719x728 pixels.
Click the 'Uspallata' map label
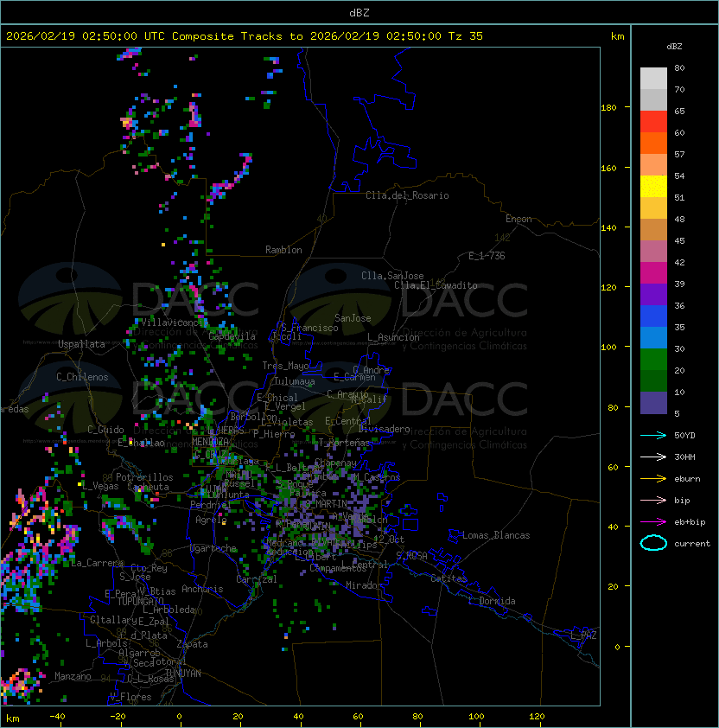point(82,344)
